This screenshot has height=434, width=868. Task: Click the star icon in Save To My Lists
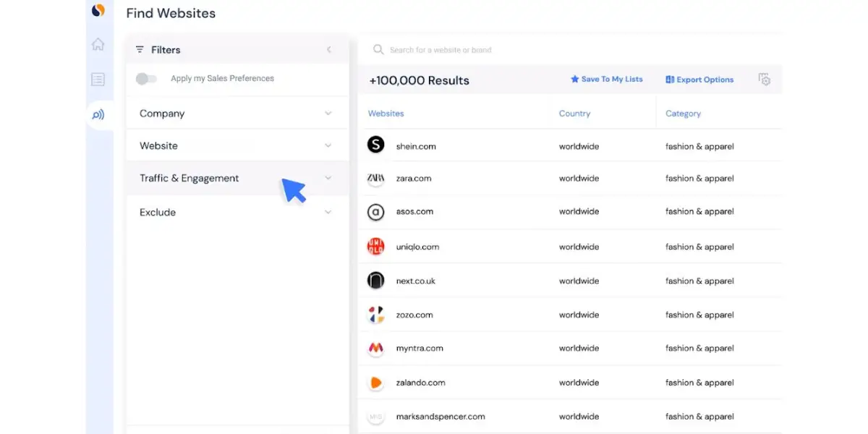pyautogui.click(x=575, y=80)
